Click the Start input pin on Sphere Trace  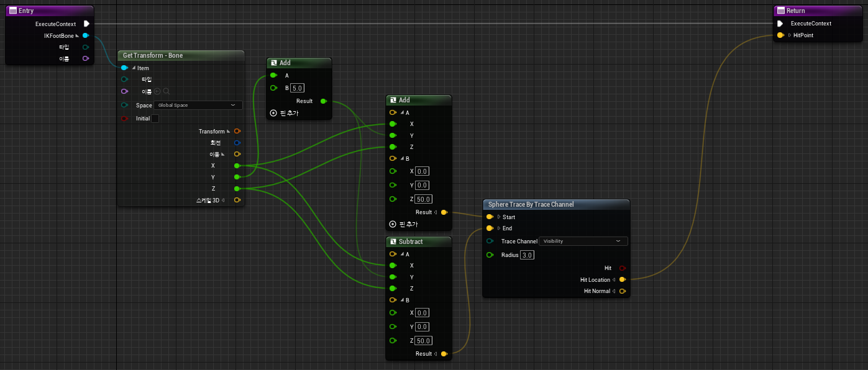coord(490,217)
